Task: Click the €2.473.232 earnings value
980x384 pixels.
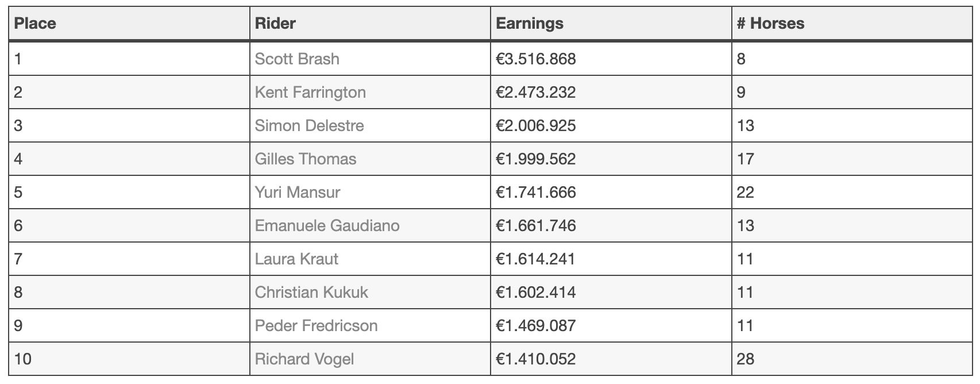Action: (x=535, y=92)
